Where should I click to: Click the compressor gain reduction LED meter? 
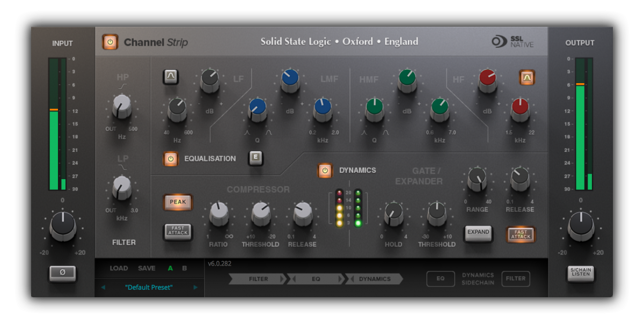pos(338,207)
